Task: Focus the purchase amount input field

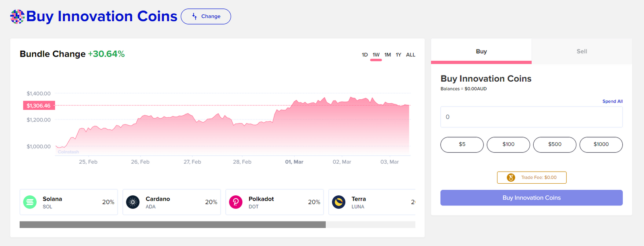Action: point(531,117)
